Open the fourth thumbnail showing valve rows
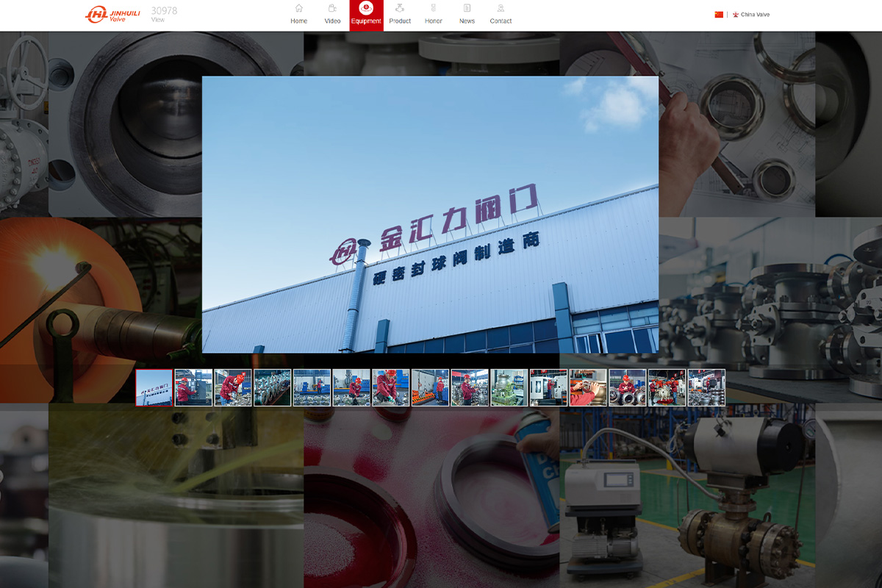Screen dimensions: 882x588 tap(273, 387)
